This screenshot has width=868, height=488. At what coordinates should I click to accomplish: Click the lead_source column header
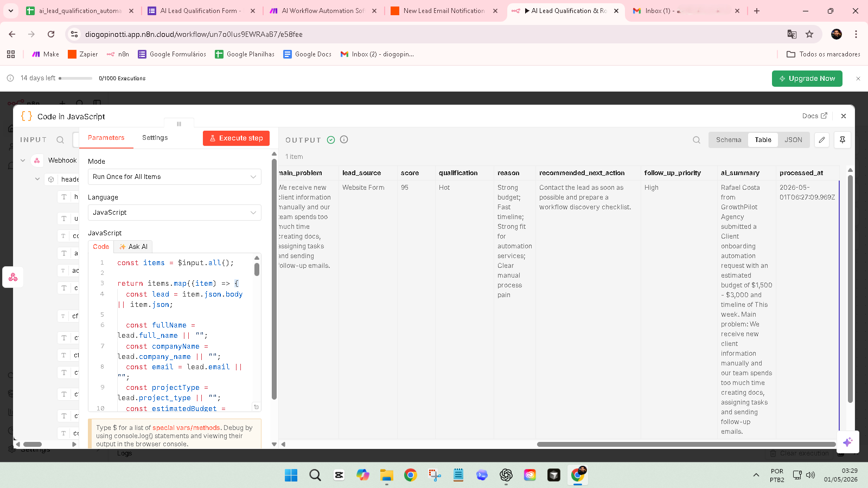tap(361, 173)
